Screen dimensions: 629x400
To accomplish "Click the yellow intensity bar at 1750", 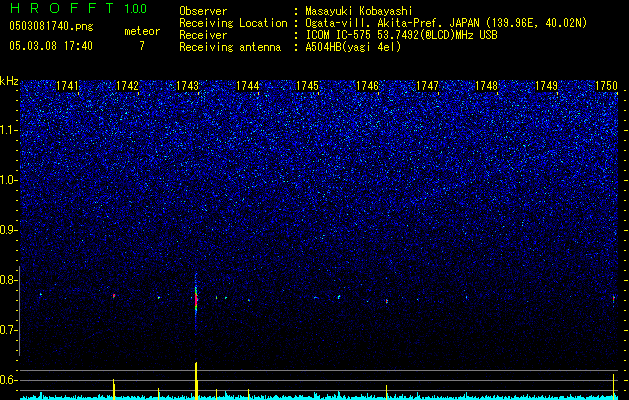I will tap(613, 387).
